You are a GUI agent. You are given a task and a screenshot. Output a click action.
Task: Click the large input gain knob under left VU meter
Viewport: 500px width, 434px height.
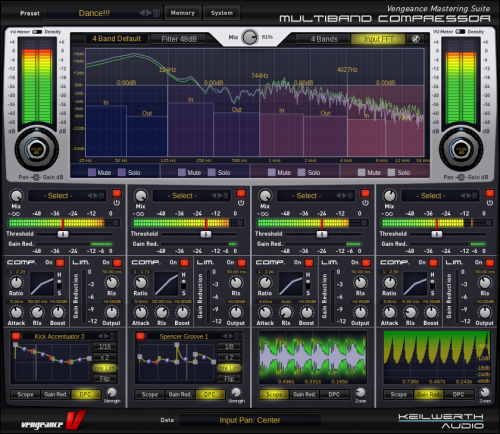[37, 149]
